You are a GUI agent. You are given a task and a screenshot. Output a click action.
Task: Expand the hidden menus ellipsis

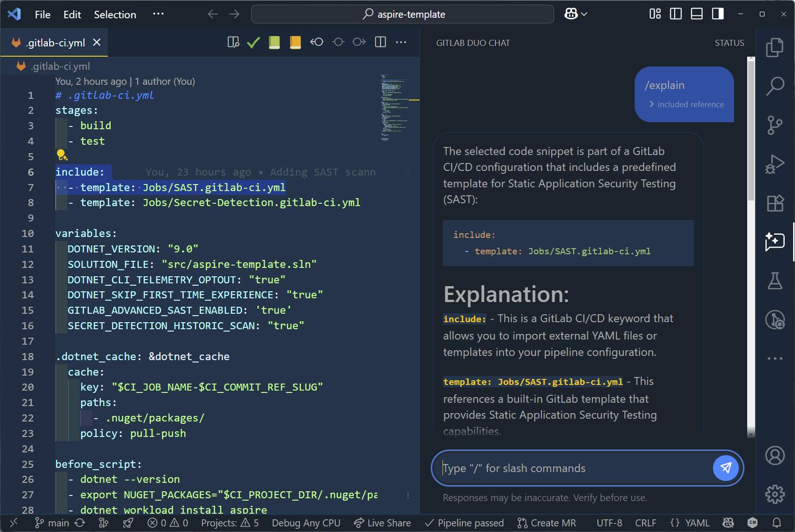(x=158, y=14)
